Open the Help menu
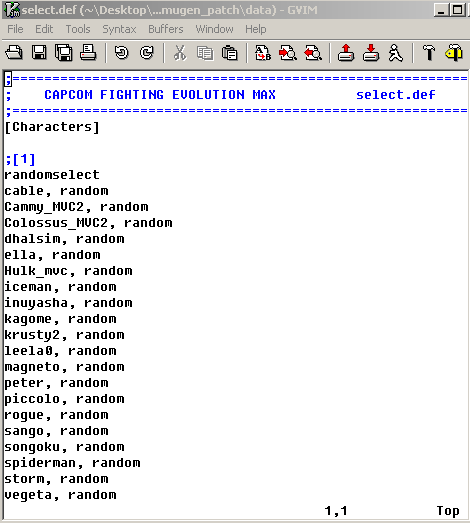Image resolution: width=470 pixels, height=523 pixels. 256,29
